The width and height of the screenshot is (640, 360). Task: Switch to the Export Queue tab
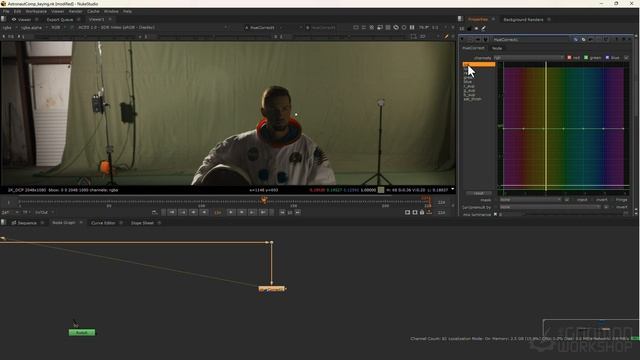click(60, 19)
